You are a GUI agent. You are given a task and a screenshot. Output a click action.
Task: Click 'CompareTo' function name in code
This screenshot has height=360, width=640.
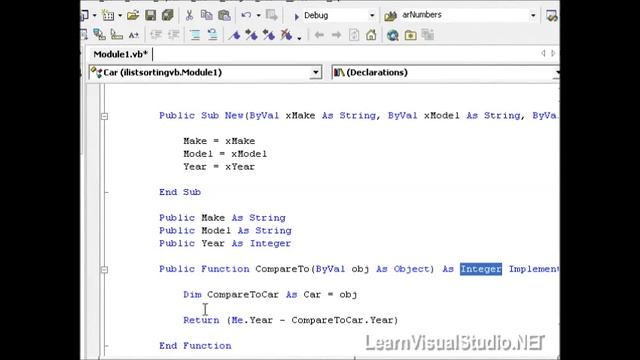point(282,269)
